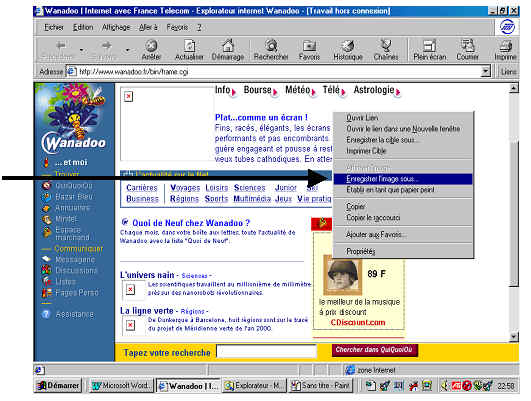Expand the Adresse bar dropdown
The height and width of the screenshot is (401, 531).
(x=486, y=71)
